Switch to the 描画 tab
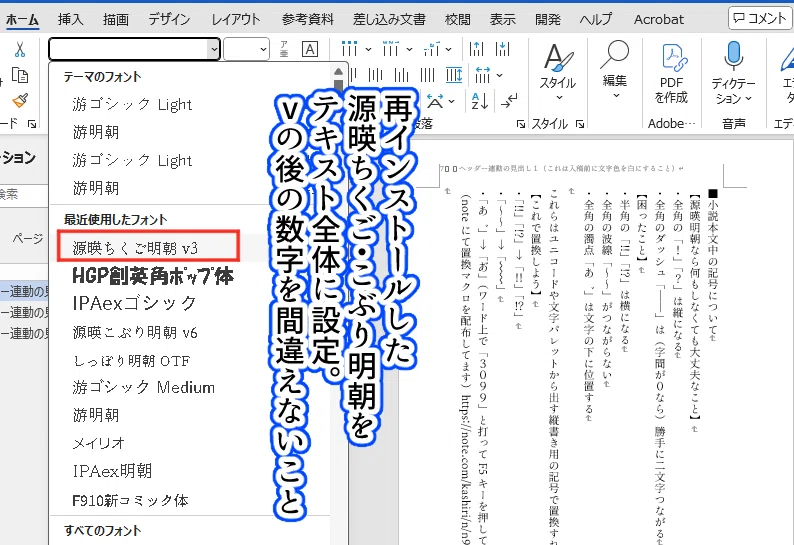794x545 pixels. (115, 19)
